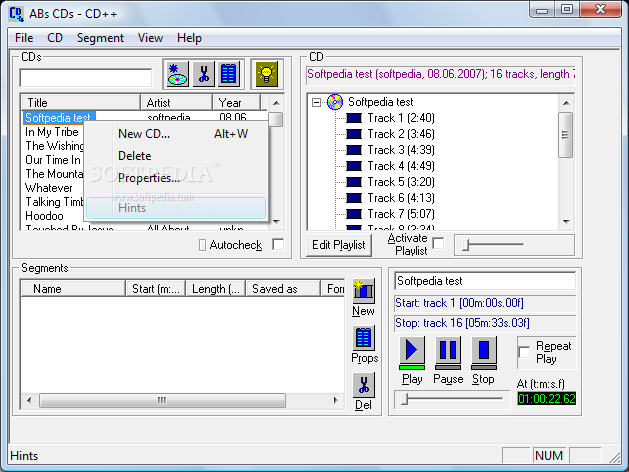Click the green time display 01:00:22.62
629x472 pixels.
547,399
